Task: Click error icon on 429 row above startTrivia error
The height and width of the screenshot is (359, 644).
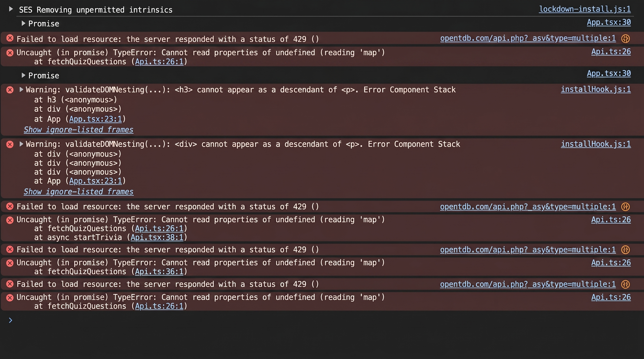Action: (x=10, y=206)
